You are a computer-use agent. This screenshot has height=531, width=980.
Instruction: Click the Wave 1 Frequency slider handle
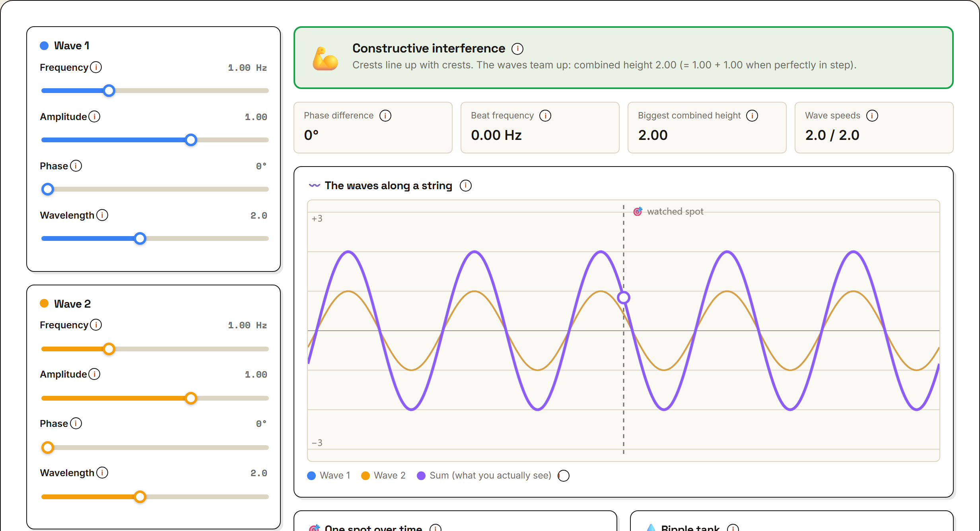109,91
